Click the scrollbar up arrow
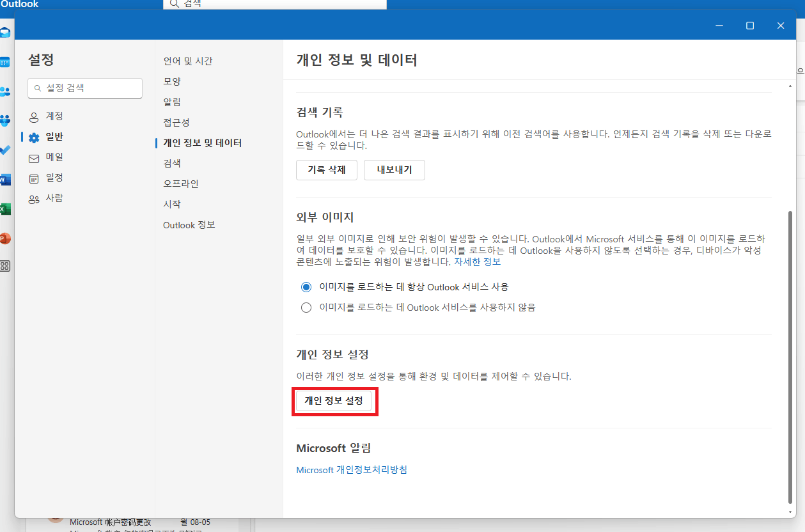This screenshot has width=805, height=532. tap(790, 86)
